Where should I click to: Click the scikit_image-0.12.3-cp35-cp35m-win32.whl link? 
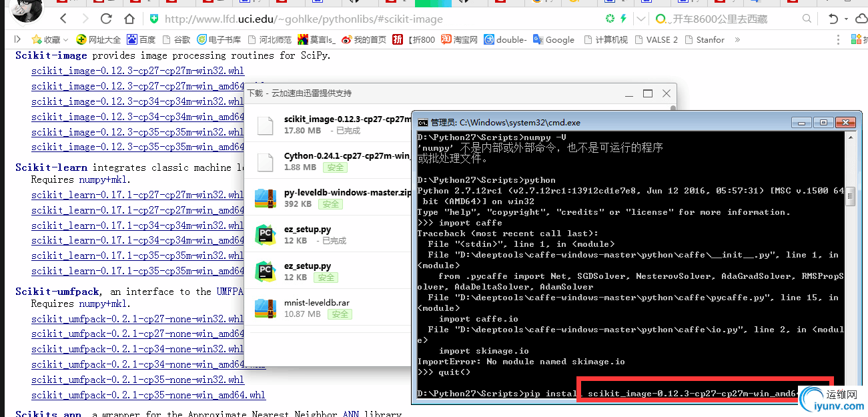pos(137,132)
